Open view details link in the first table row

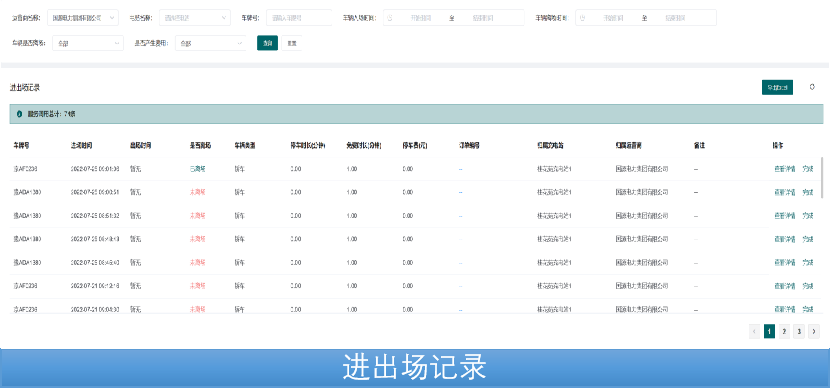(784, 169)
